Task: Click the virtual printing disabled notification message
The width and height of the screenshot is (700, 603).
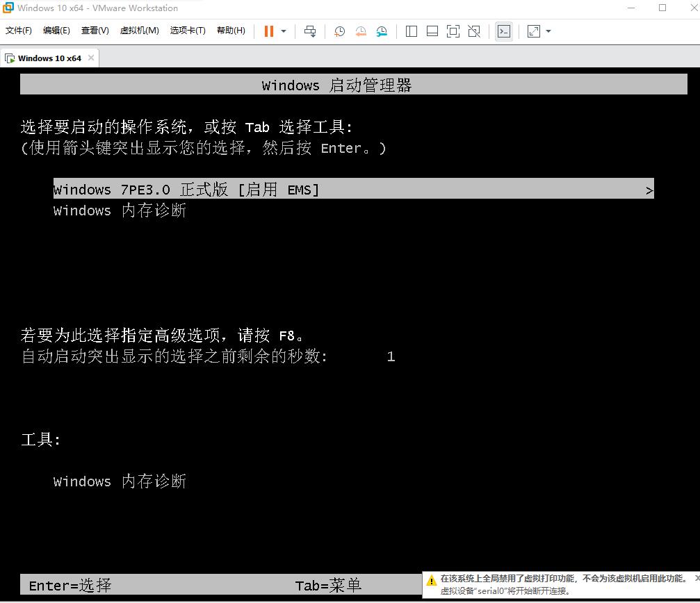Action: coord(563,579)
